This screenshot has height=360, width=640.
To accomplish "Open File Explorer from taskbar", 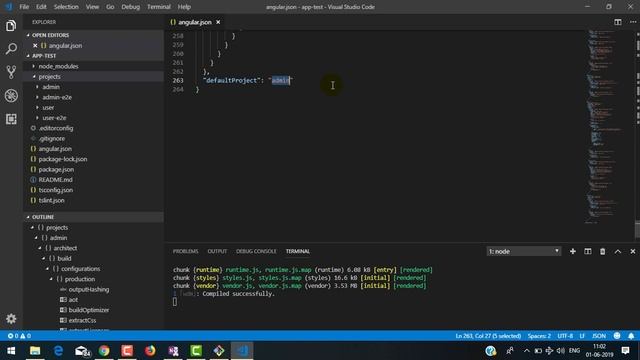I will click(x=35, y=351).
